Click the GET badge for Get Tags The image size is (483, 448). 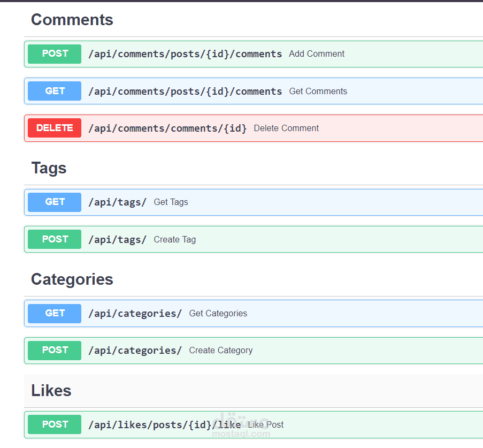tap(55, 202)
